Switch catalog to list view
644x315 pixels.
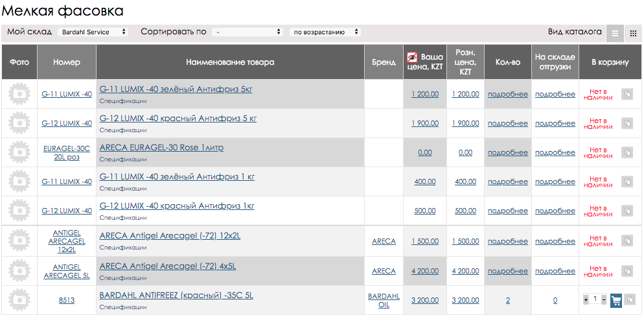coord(615,33)
